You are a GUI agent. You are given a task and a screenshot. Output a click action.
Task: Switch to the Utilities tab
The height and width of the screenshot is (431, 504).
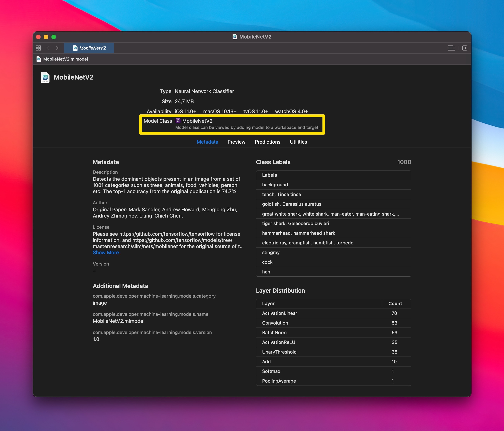tap(298, 142)
